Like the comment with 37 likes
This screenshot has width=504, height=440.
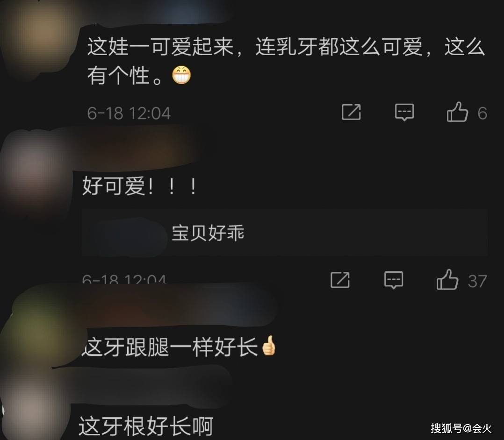(x=447, y=280)
